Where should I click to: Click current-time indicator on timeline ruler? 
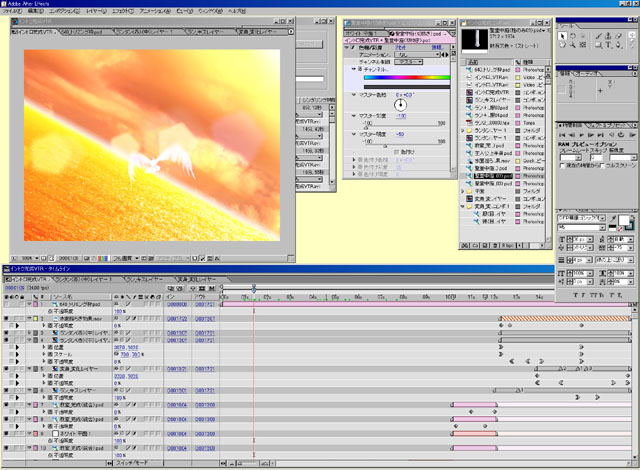click(x=253, y=288)
